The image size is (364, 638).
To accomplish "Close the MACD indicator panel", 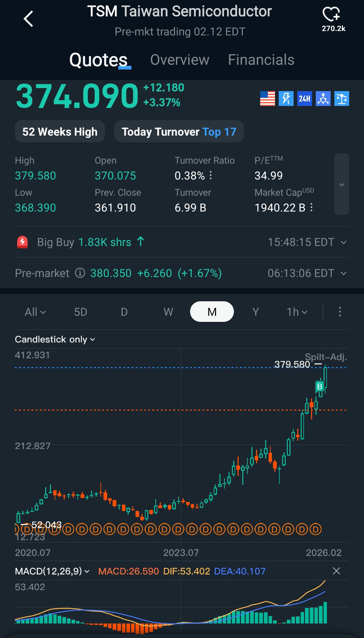I will [336, 571].
